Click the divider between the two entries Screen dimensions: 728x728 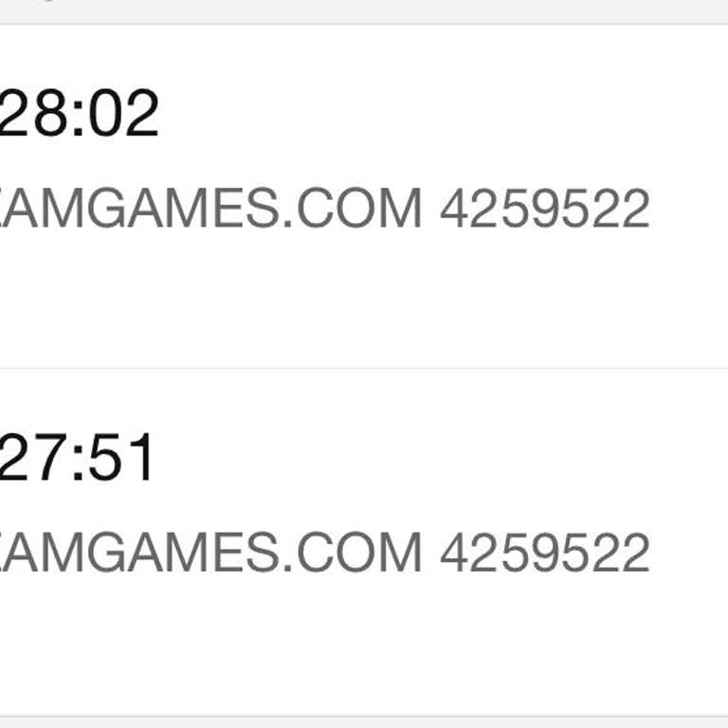pyautogui.click(x=364, y=368)
